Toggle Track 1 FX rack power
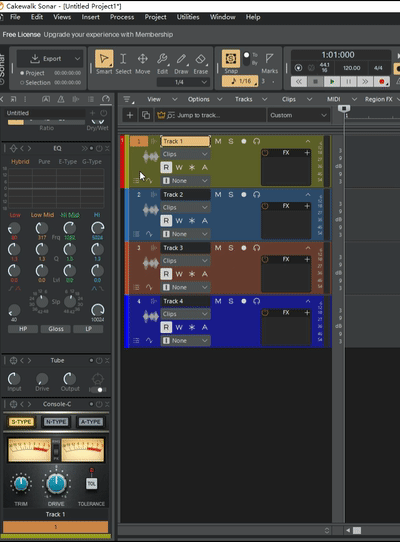 coord(265,153)
